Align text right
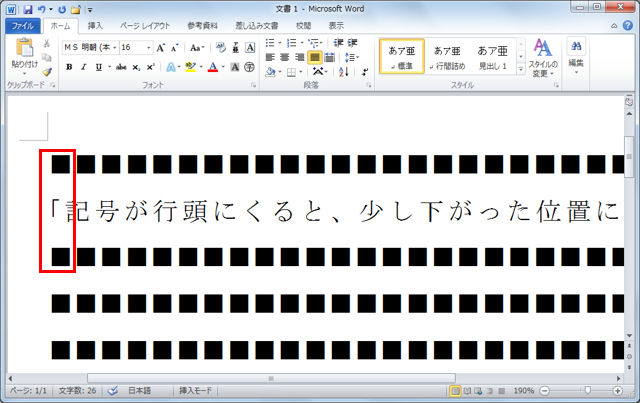This screenshot has height=403, width=640. coord(300,57)
